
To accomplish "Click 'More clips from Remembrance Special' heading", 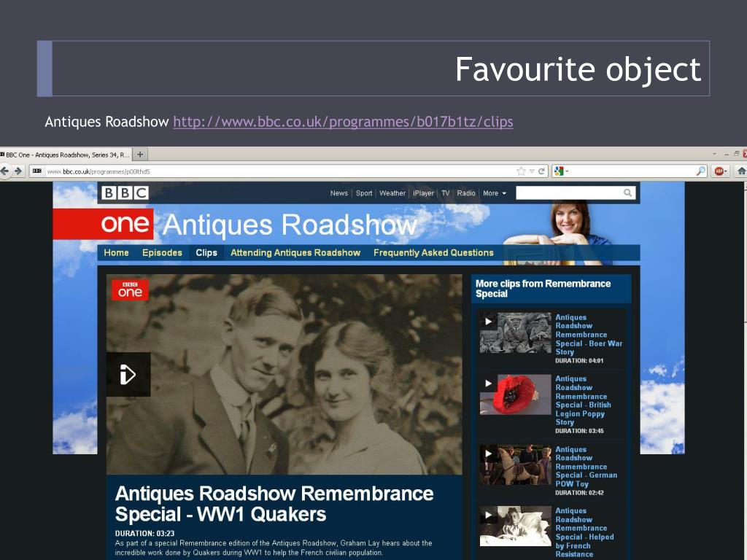I will tap(543, 289).
